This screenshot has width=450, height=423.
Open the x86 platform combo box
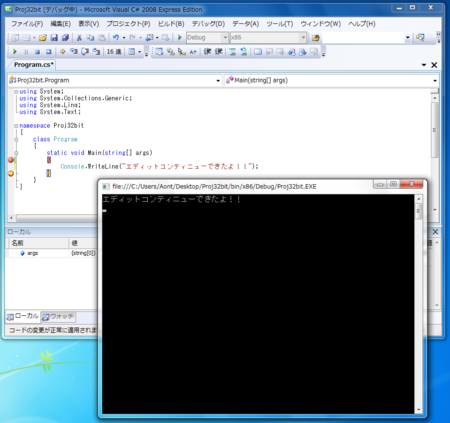tap(268, 38)
